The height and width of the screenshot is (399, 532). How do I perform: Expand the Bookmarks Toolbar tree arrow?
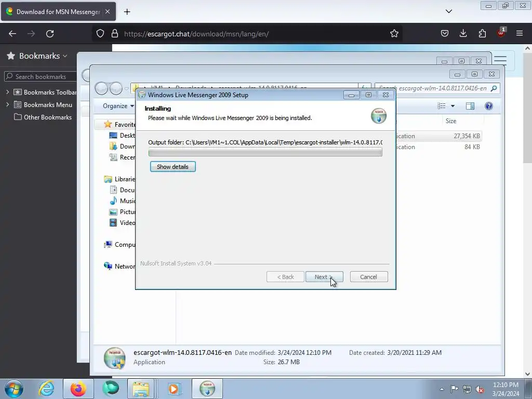point(7,92)
